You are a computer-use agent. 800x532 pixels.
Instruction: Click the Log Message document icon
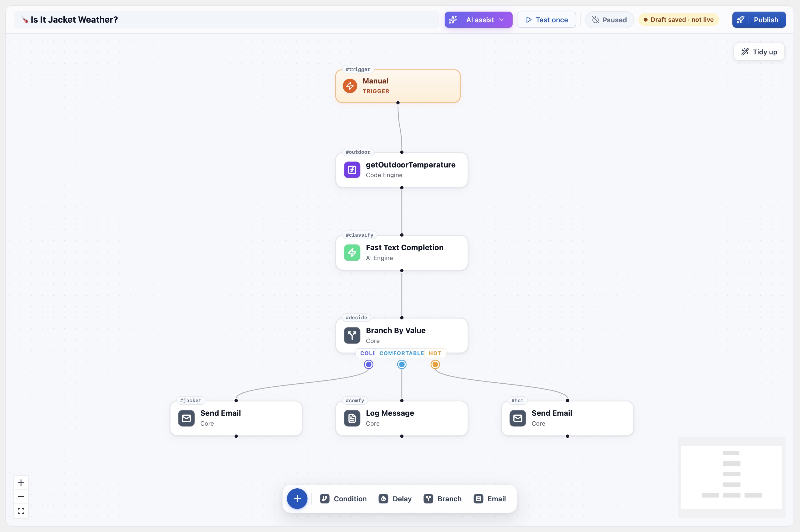352,418
